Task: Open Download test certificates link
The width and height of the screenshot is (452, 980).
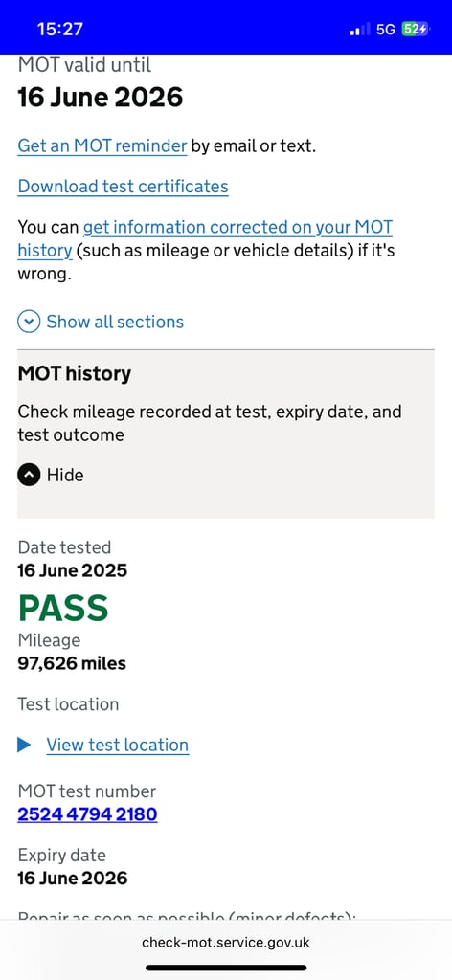Action: (x=124, y=187)
